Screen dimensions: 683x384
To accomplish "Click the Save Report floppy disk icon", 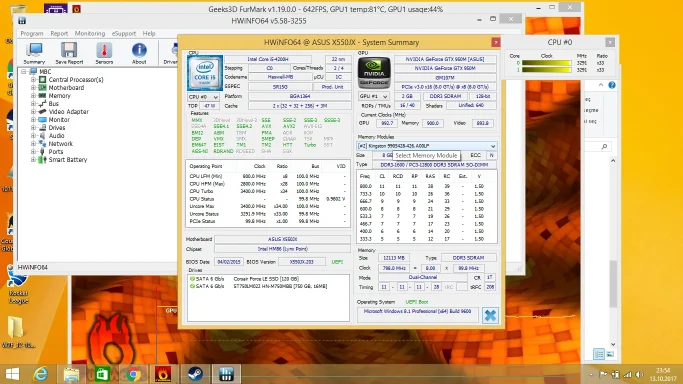I will (69, 53).
